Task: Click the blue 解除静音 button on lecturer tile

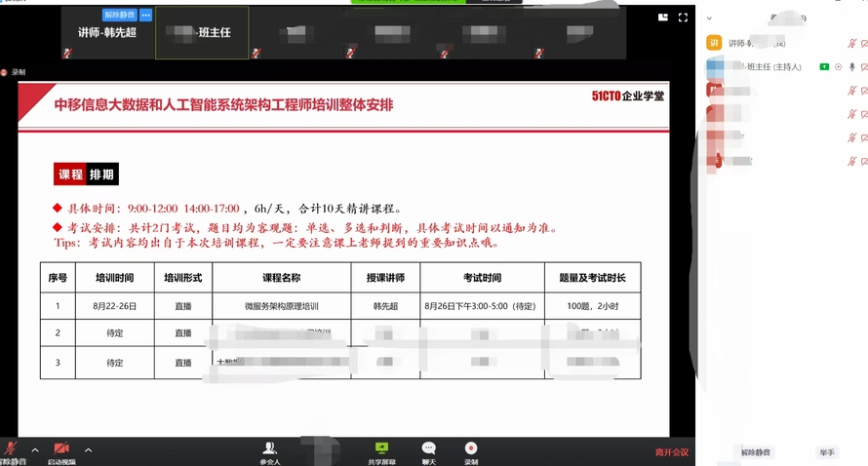Action: pos(119,15)
